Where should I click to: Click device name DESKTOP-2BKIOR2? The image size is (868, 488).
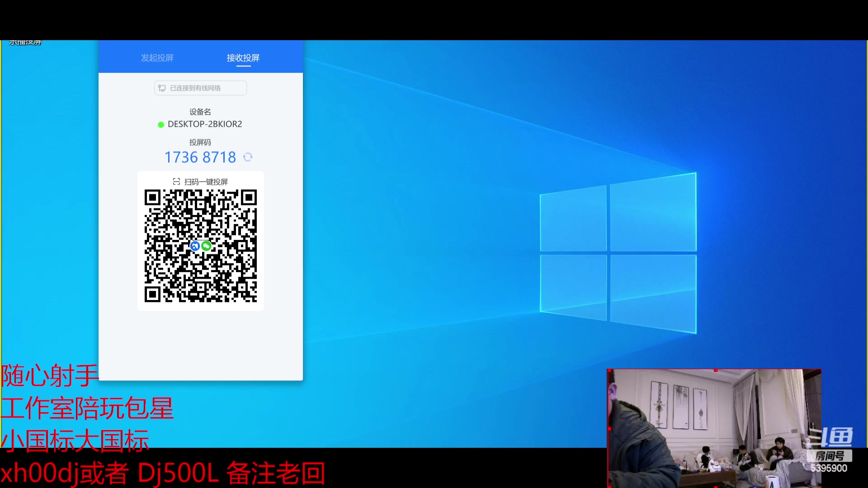click(x=205, y=124)
